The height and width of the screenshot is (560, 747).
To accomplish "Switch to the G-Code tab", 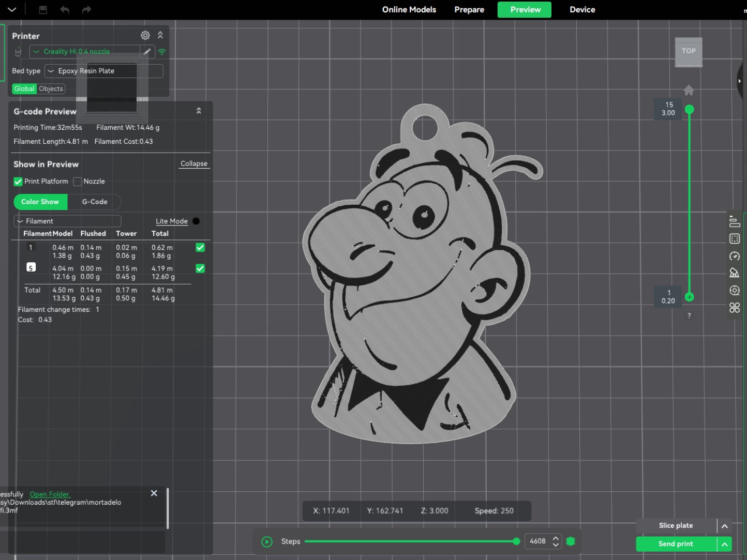I will click(95, 202).
